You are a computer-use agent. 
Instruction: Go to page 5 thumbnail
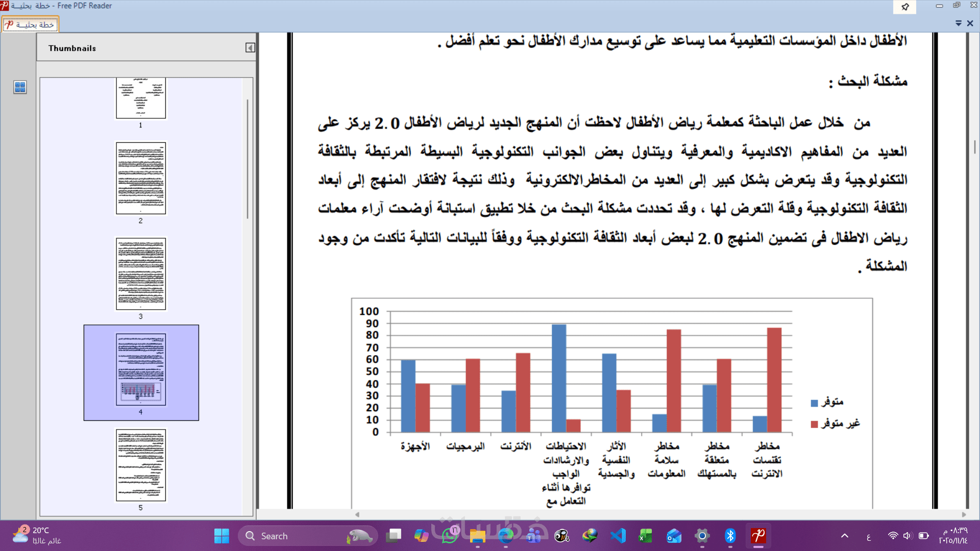coord(141,465)
